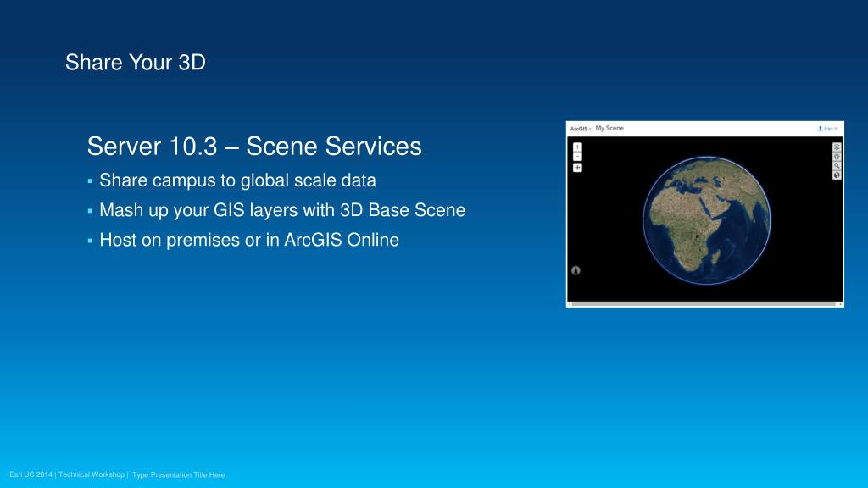Click the compass north arrow
Image resolution: width=868 pixels, height=488 pixels.
pos(576,270)
